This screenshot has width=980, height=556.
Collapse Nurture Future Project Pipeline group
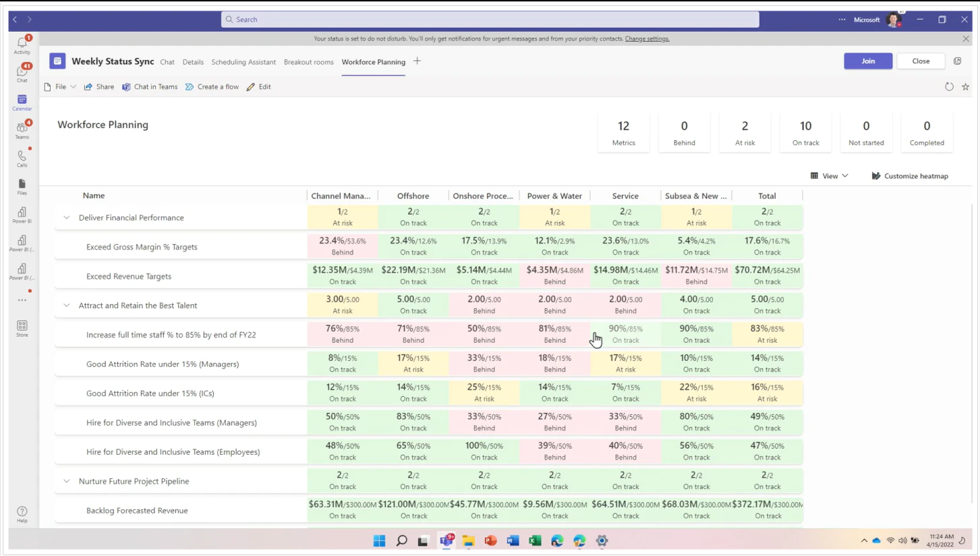66,481
